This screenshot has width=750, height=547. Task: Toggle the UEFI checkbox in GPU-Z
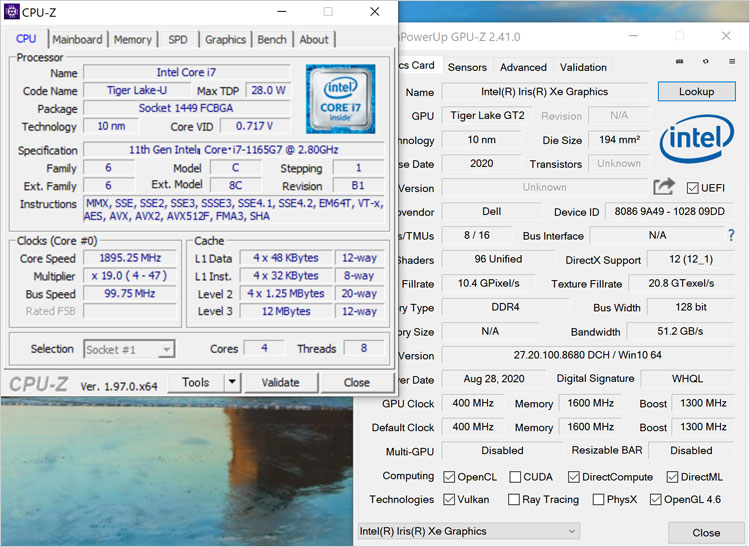click(693, 188)
